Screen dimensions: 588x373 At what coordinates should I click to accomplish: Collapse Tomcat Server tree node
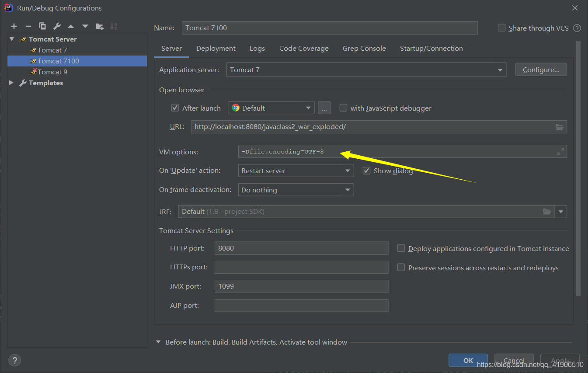point(12,39)
